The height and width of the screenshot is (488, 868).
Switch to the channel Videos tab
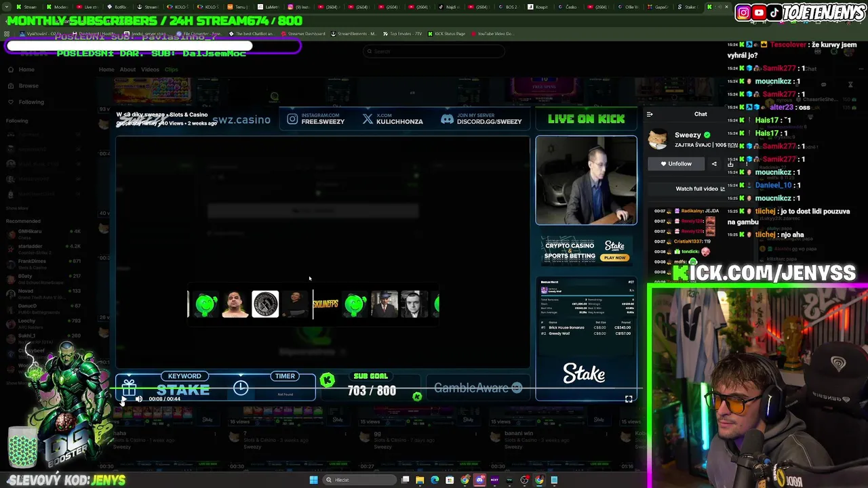click(150, 69)
